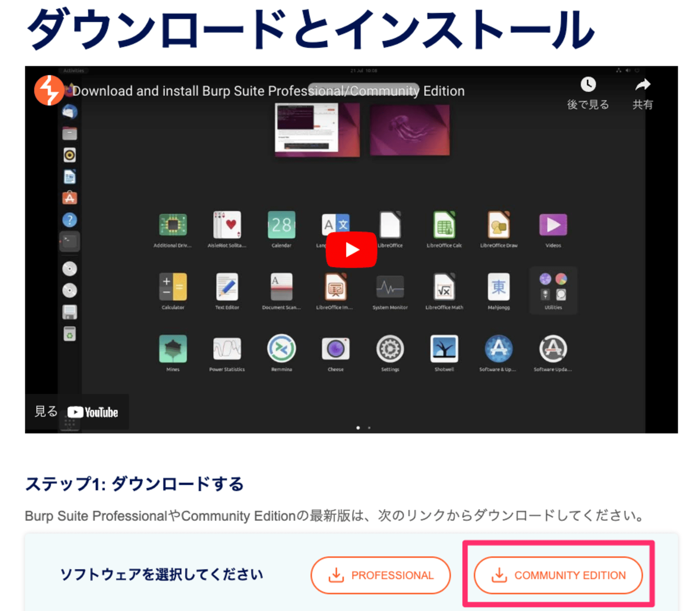
Task: Click the Power Statistics icon
Action: click(227, 349)
